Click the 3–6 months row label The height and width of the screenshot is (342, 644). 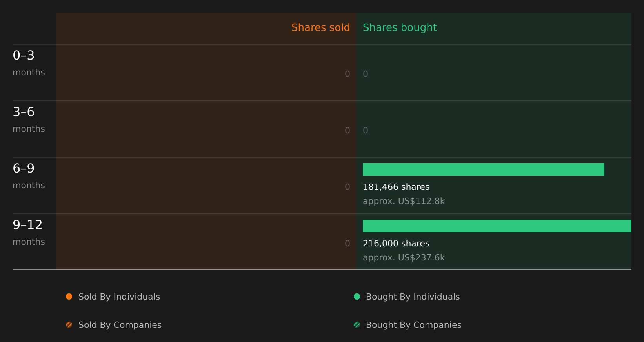pyautogui.click(x=29, y=120)
